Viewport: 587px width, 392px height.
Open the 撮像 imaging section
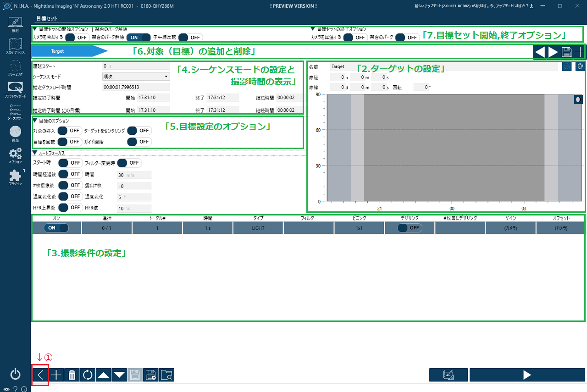click(15, 134)
